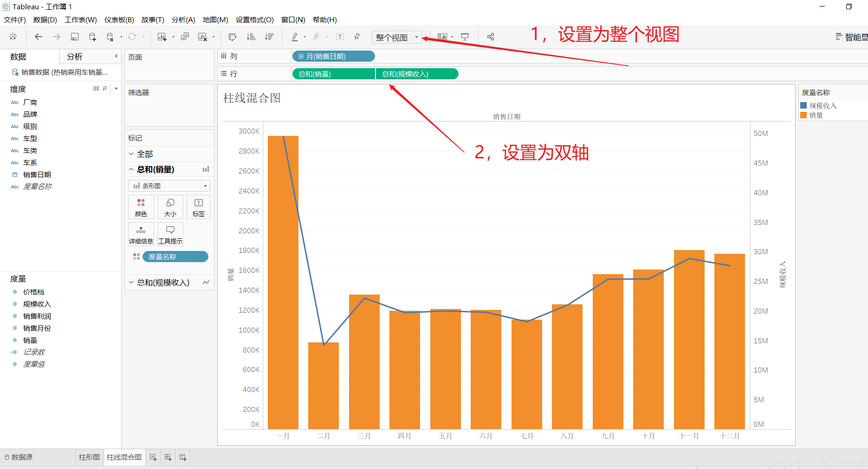Click the color dots beside 度量名称 pill
Screen dimensions: 868x469
pos(136,257)
